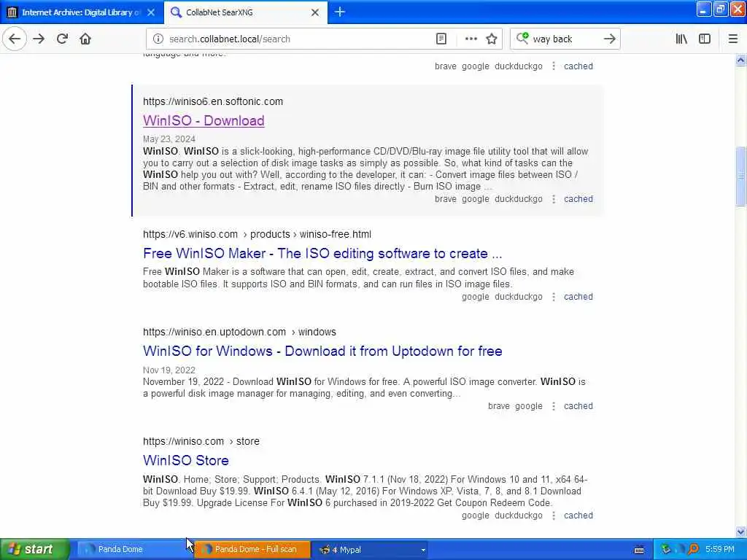Switch to Panda Dome - Full scan window
The width and height of the screenshot is (747, 560).
(252, 550)
